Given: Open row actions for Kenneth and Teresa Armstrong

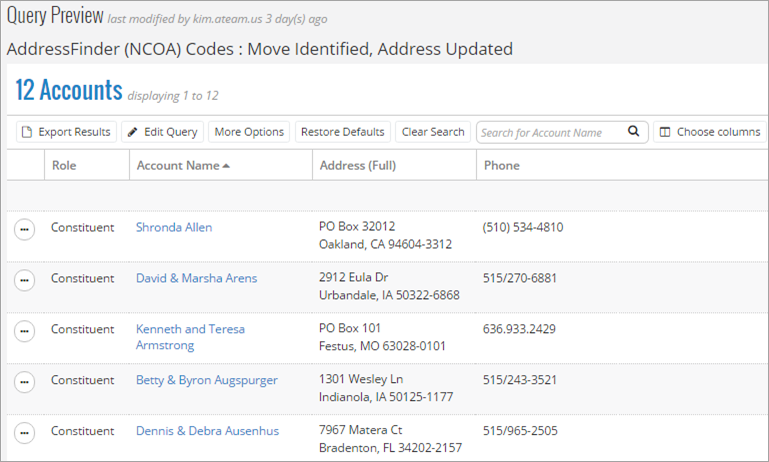Looking at the screenshot, I should point(24,331).
